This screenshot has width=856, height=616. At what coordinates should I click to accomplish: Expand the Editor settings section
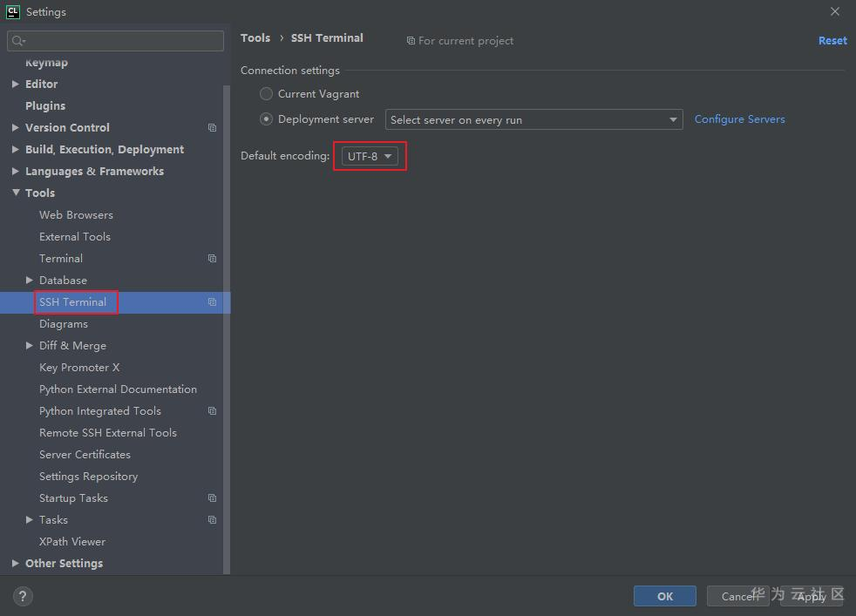[x=16, y=85]
